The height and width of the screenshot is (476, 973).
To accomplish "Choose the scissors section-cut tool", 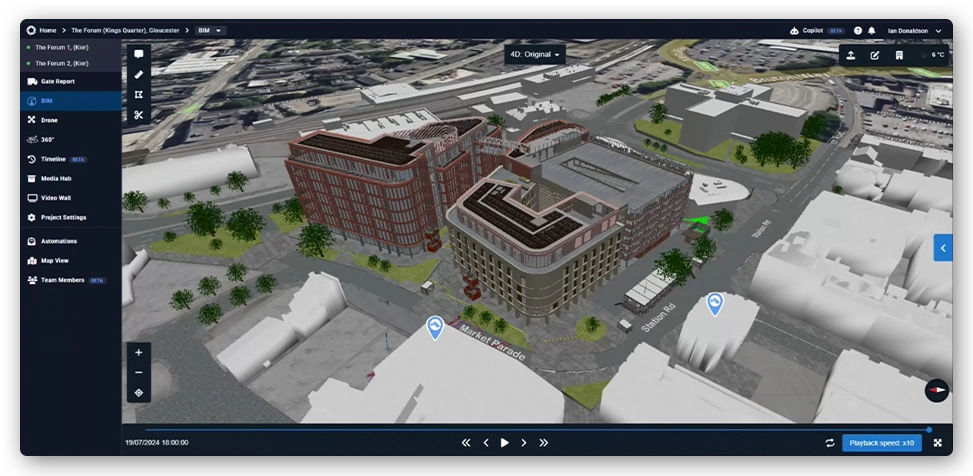I will pos(138,115).
